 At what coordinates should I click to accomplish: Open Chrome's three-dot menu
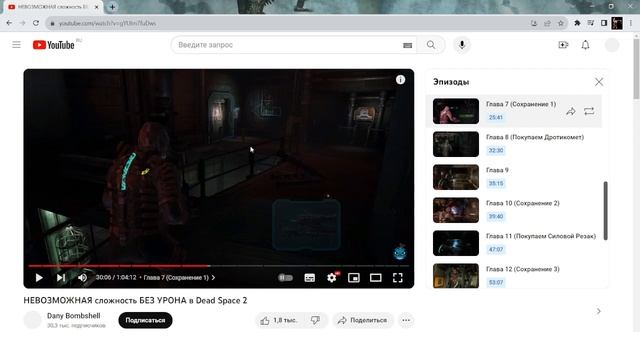[x=631, y=23]
